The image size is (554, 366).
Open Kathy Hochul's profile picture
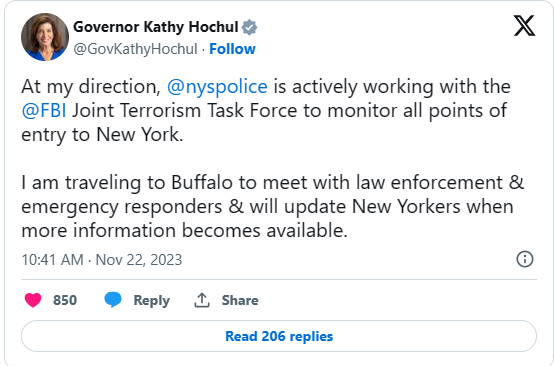point(45,37)
